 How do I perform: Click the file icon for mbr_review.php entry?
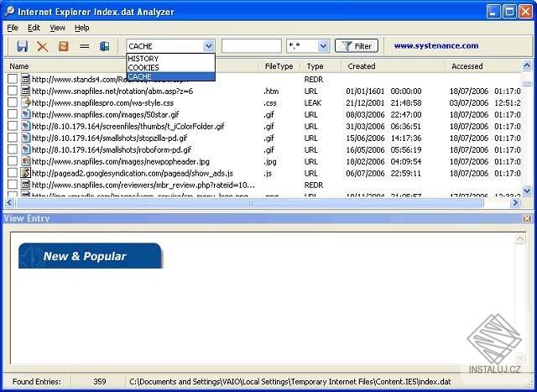pyautogui.click(x=26, y=185)
